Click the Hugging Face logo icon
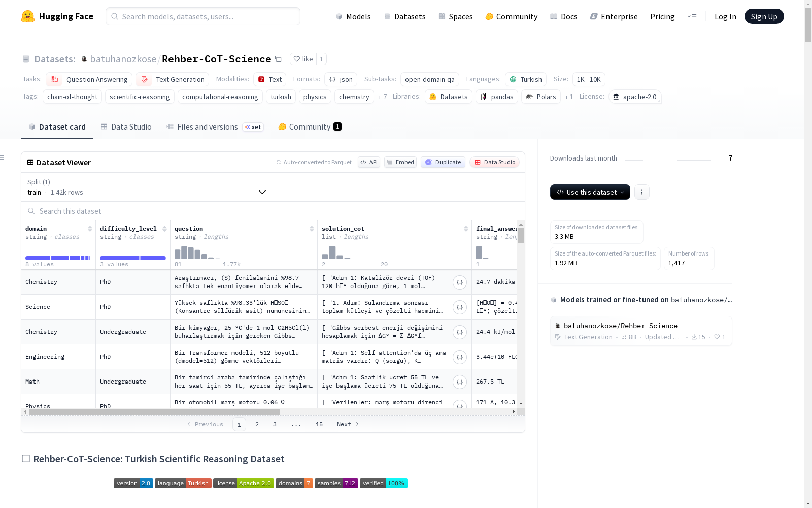Screen dimensions: 812x508 pos(28,16)
